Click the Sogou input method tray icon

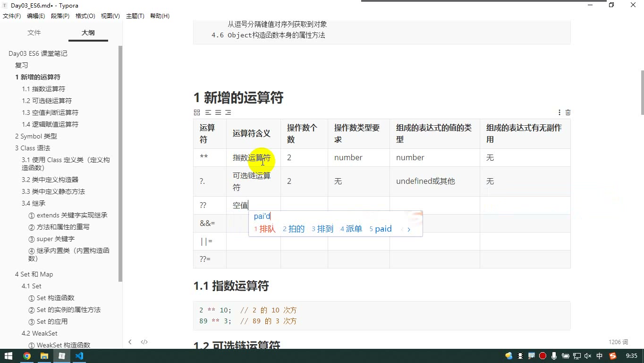[613, 356]
